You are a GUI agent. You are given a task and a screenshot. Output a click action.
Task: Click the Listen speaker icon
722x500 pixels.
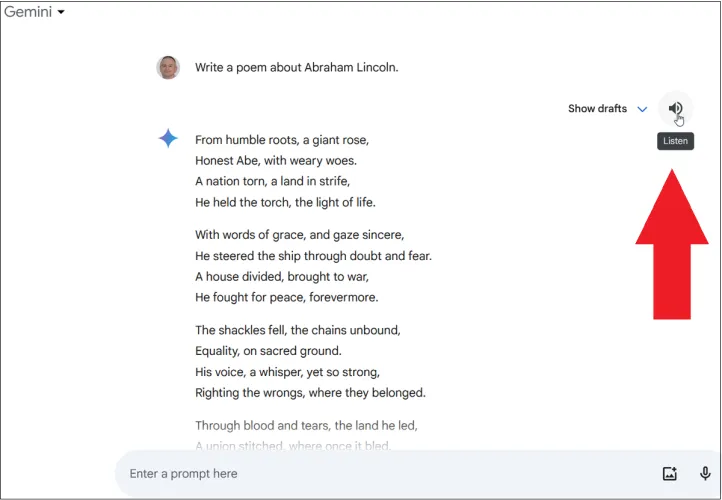(x=675, y=109)
